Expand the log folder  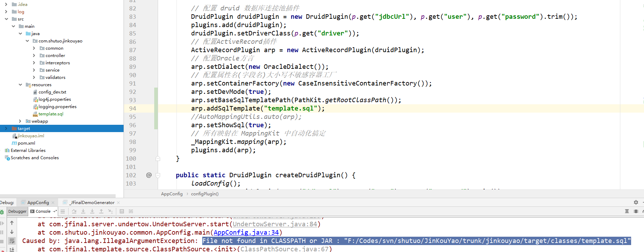(6, 12)
